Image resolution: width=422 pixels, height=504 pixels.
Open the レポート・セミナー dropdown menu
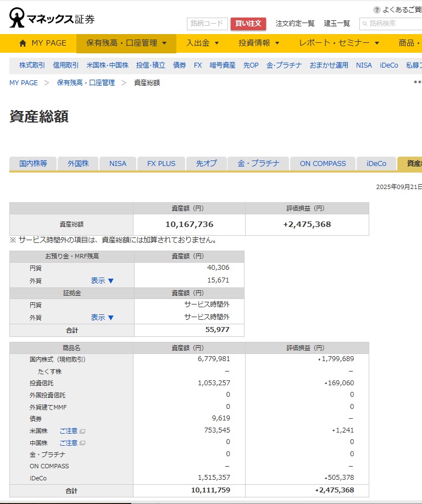(x=339, y=43)
